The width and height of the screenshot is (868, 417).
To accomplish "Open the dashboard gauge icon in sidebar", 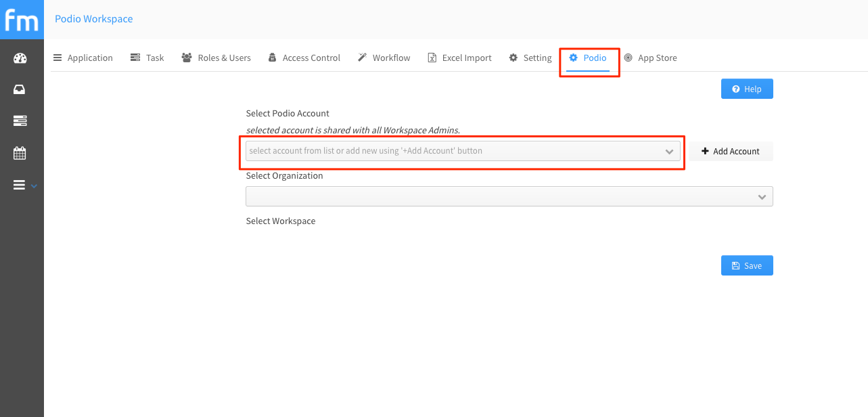I will [20, 58].
